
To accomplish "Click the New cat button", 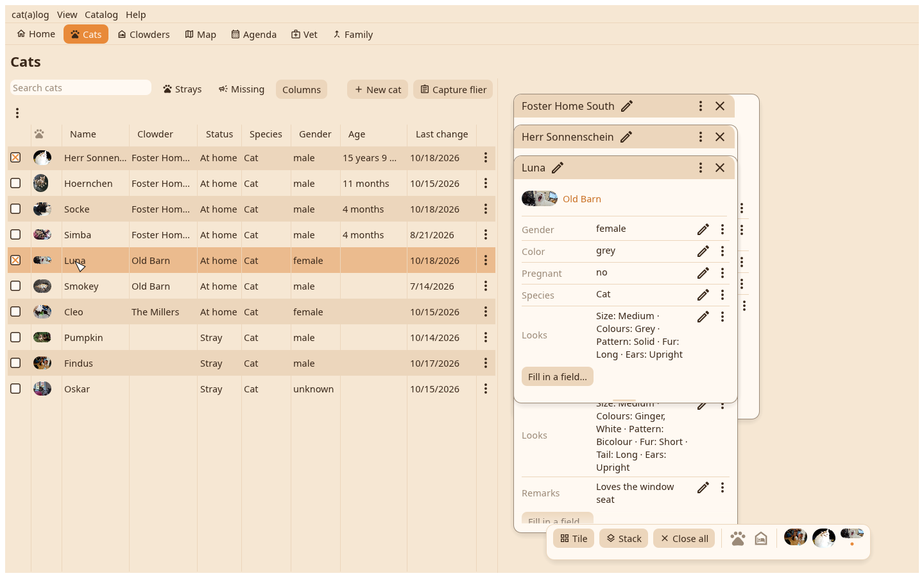I will point(378,89).
